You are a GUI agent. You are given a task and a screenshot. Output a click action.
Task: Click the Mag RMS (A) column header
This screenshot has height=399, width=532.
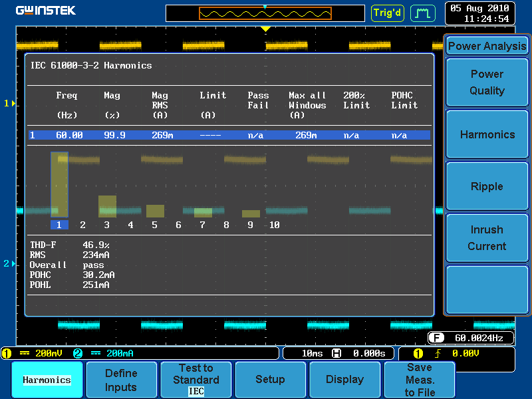[160, 105]
